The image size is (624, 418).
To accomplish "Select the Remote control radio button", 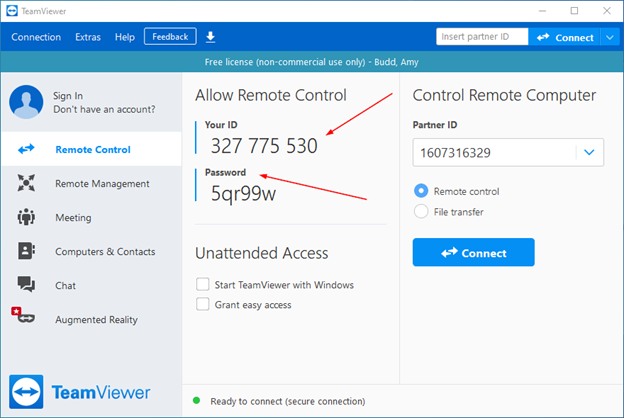I will pos(421,191).
